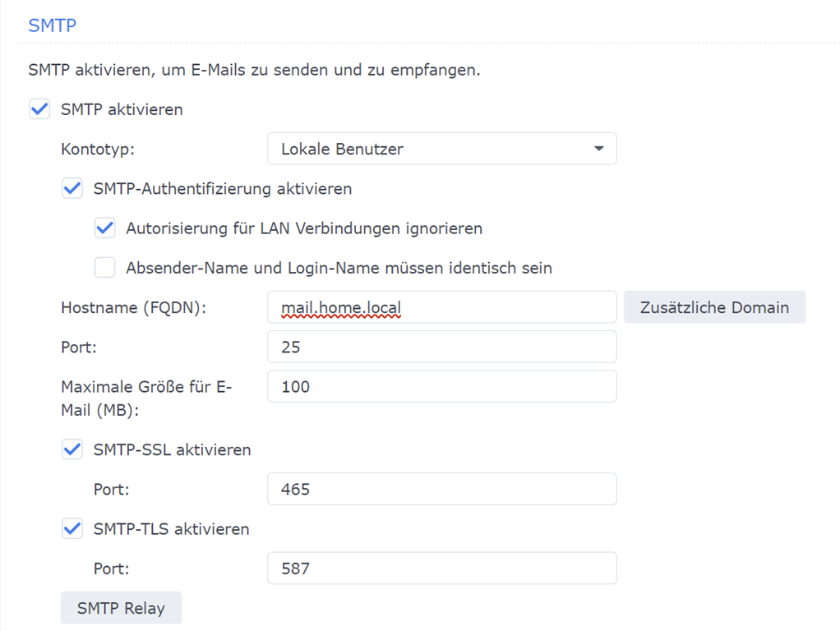Click the SMTP description text line
Screen dimensions: 840x631
point(254,71)
